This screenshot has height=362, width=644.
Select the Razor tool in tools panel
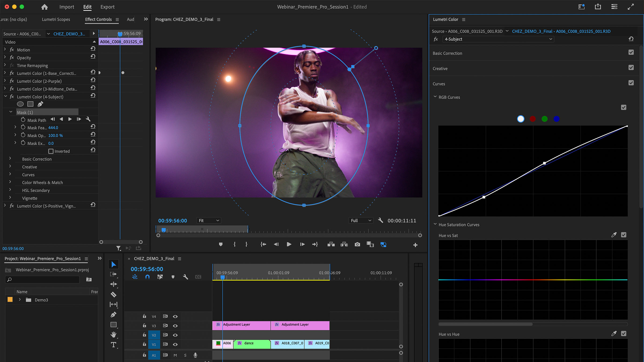[x=114, y=294]
